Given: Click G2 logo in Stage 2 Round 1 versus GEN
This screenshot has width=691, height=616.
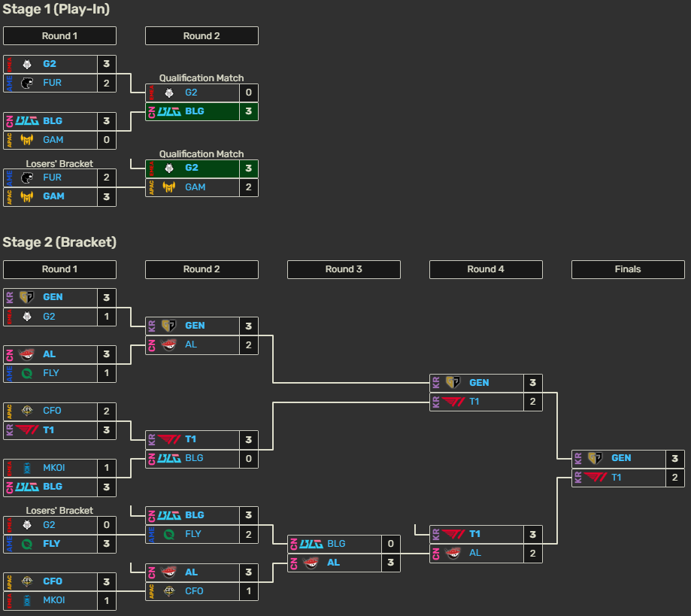Looking at the screenshot, I should pos(27,317).
